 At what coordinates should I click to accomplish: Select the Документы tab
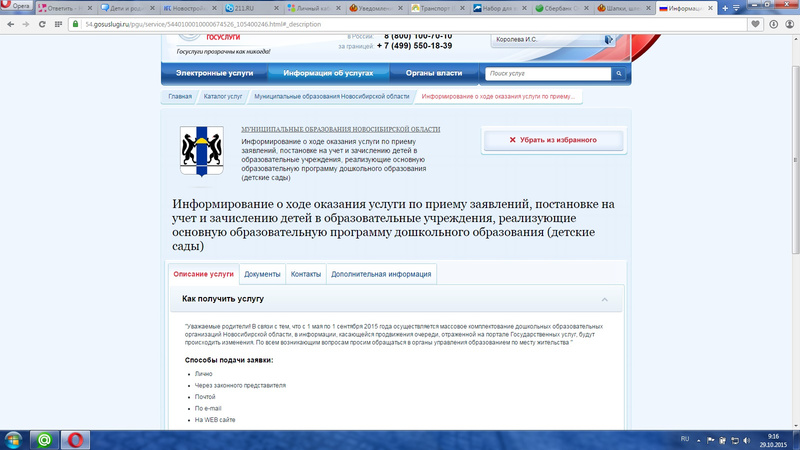262,274
